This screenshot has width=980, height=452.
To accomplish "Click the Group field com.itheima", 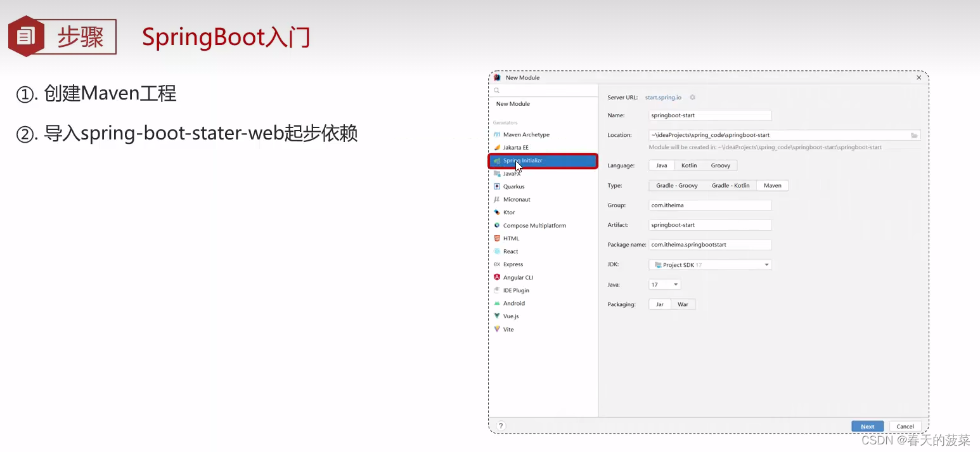I will tap(710, 205).
